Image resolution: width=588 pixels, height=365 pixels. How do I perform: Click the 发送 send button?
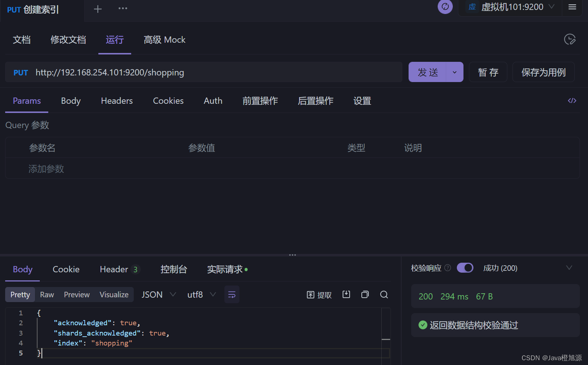coord(428,72)
